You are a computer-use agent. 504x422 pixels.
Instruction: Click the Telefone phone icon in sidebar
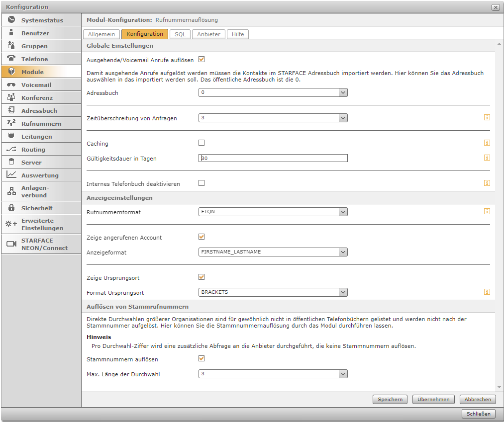click(11, 59)
